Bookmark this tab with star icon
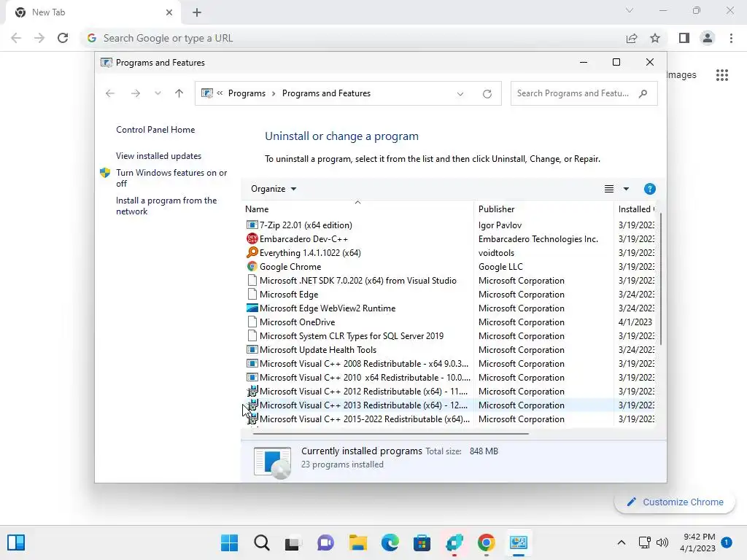747x560 pixels. (655, 38)
